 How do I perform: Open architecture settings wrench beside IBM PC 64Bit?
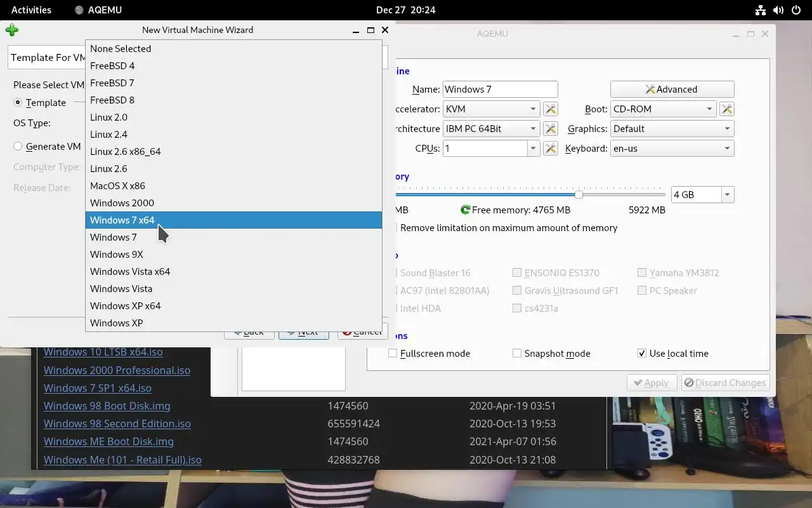551,129
